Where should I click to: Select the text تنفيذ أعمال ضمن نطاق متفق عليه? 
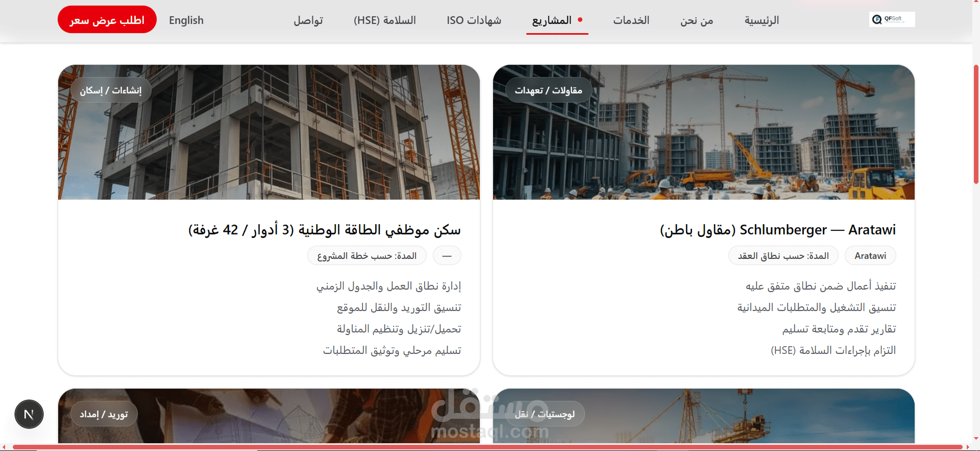coord(821,286)
